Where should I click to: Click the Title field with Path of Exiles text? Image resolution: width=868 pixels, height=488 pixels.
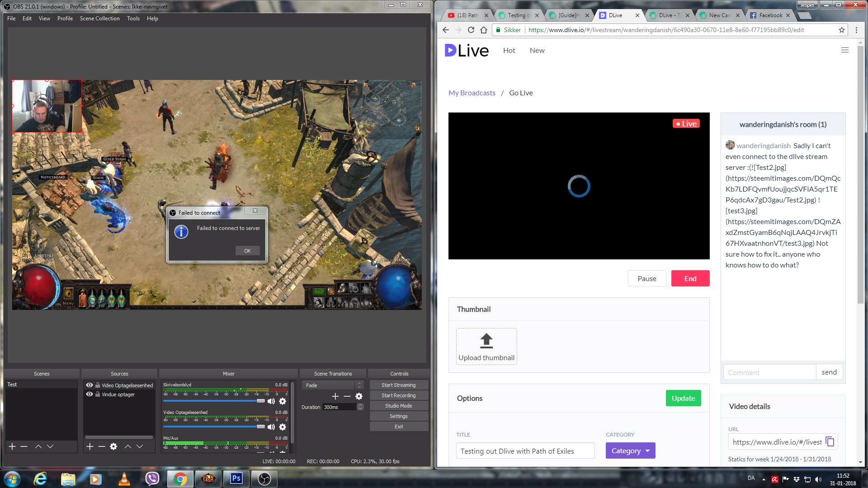[x=525, y=450]
